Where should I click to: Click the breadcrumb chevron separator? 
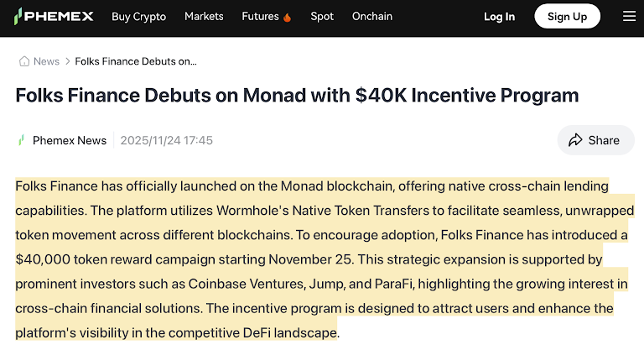(67, 61)
